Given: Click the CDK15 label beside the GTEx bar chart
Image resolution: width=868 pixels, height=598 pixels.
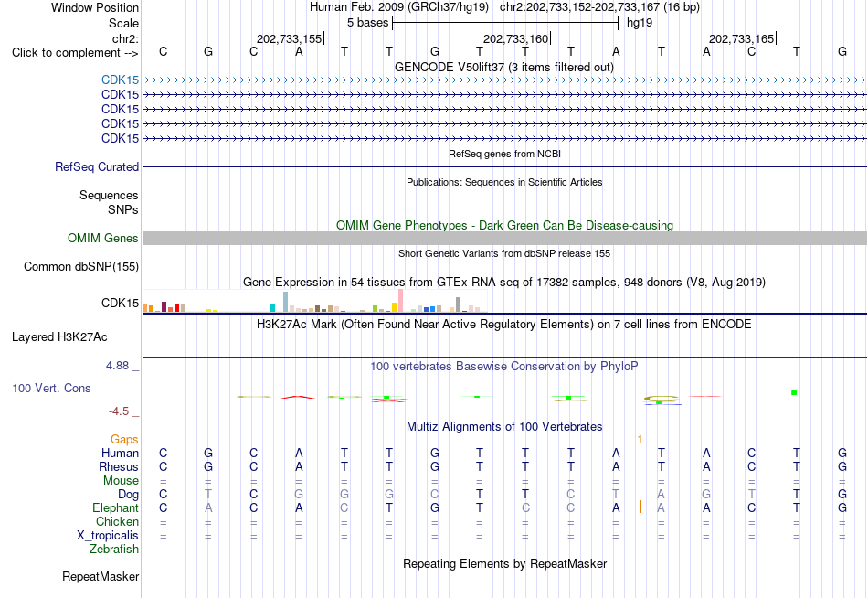Looking at the screenshot, I should tap(120, 304).
